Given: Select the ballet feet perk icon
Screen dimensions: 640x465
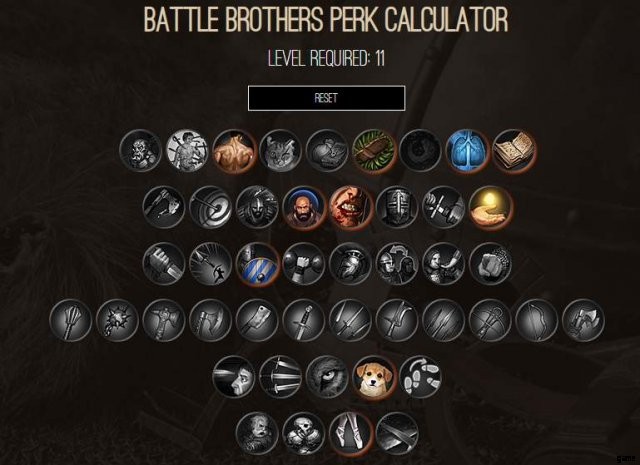Looking at the screenshot, I should click(x=351, y=434).
